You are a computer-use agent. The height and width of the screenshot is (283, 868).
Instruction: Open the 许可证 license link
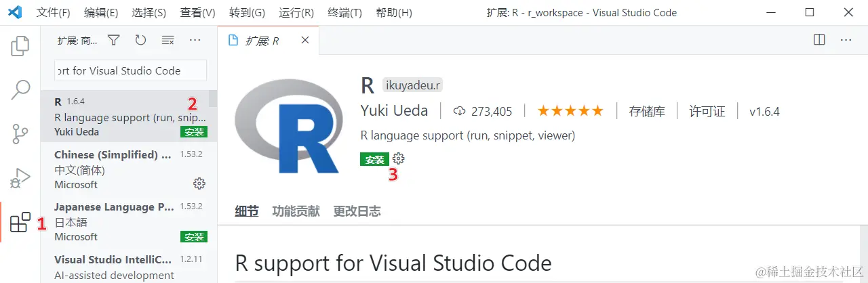click(707, 111)
